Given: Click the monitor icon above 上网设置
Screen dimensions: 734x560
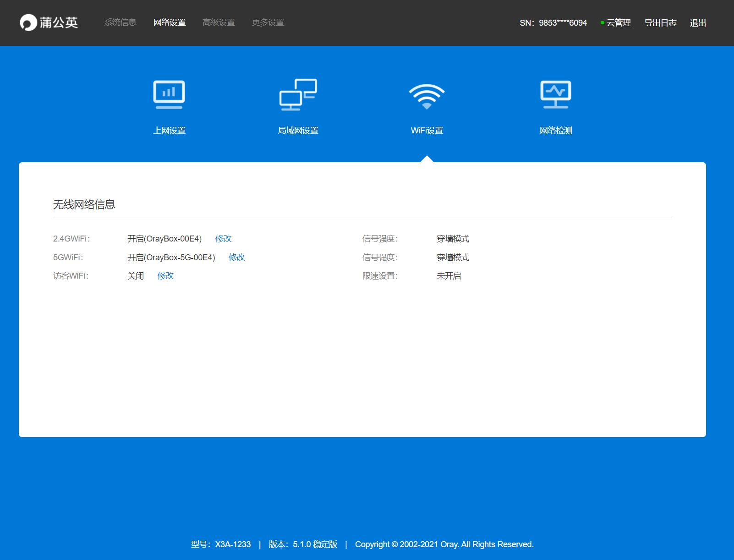Looking at the screenshot, I should point(169,94).
